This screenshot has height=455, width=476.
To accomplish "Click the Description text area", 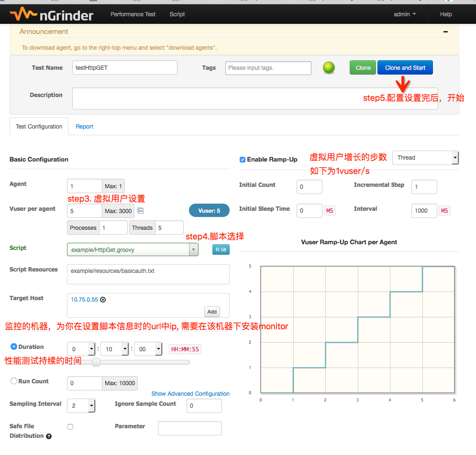I will click(255, 98).
